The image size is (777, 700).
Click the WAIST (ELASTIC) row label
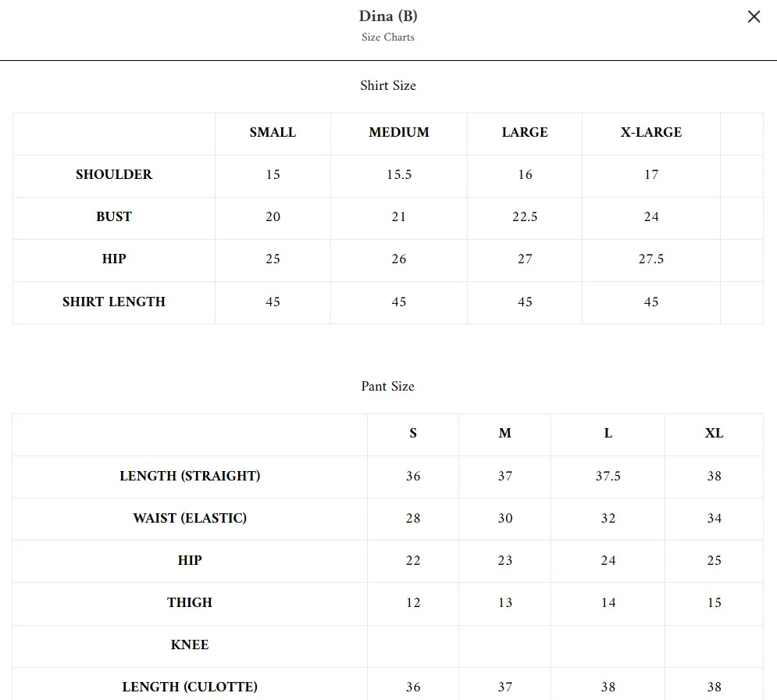(x=190, y=518)
